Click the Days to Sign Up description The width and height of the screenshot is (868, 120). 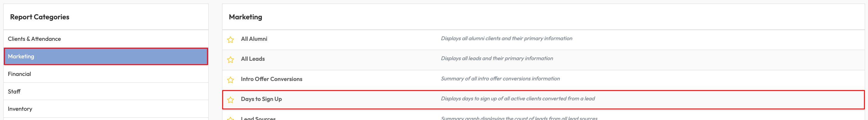pos(518,99)
